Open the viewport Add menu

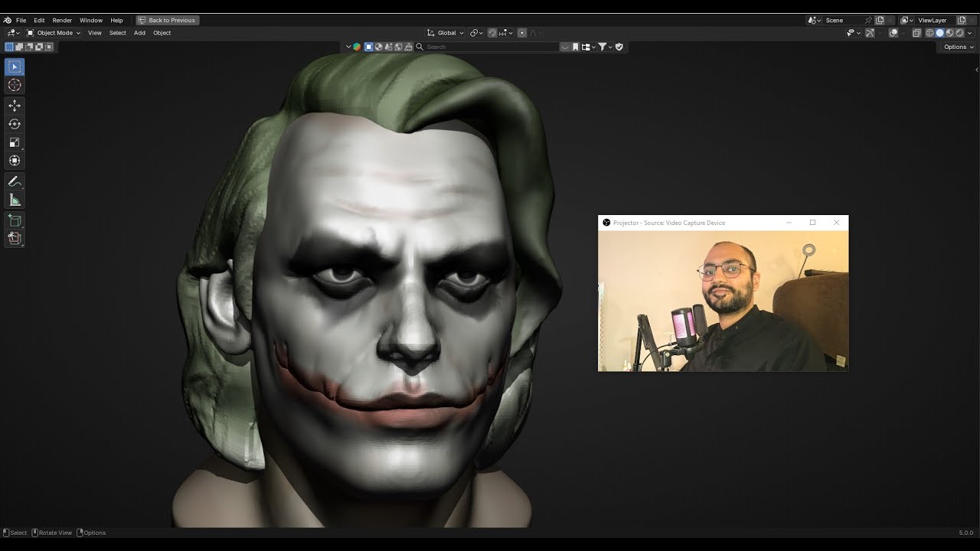tap(139, 33)
